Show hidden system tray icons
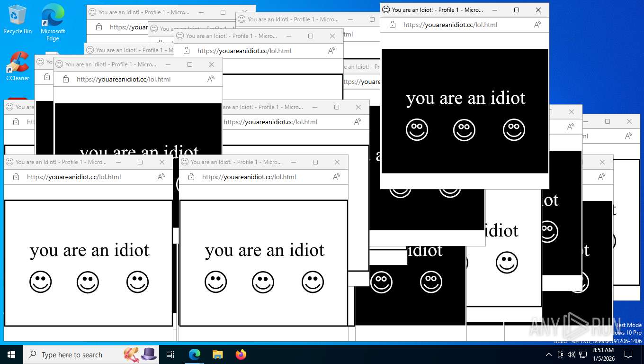Screen dimensions: 644x364 pyautogui.click(x=549, y=355)
